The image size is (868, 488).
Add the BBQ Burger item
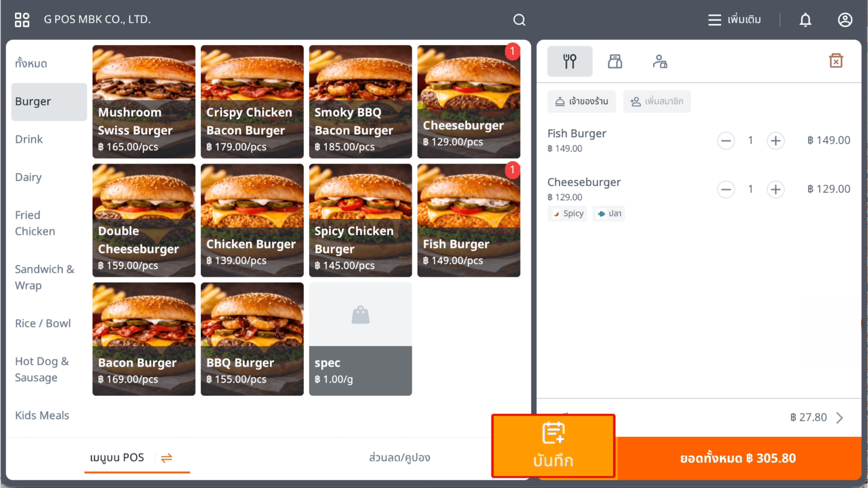click(x=252, y=339)
